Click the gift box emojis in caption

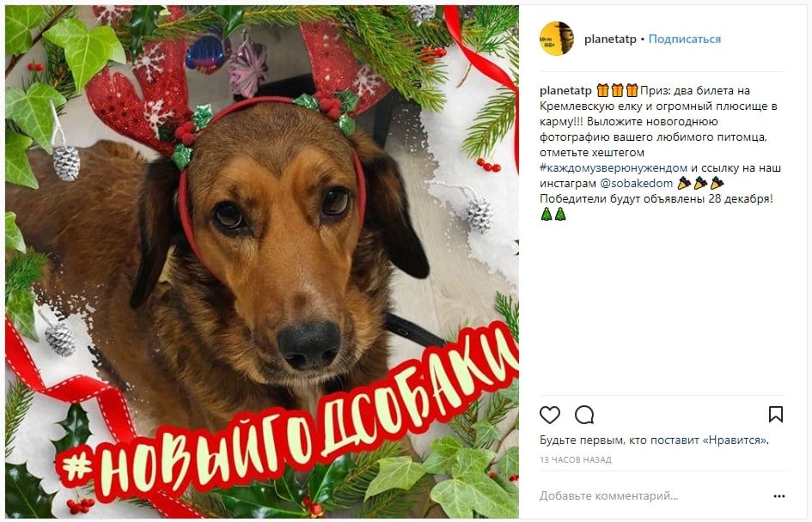[617, 90]
